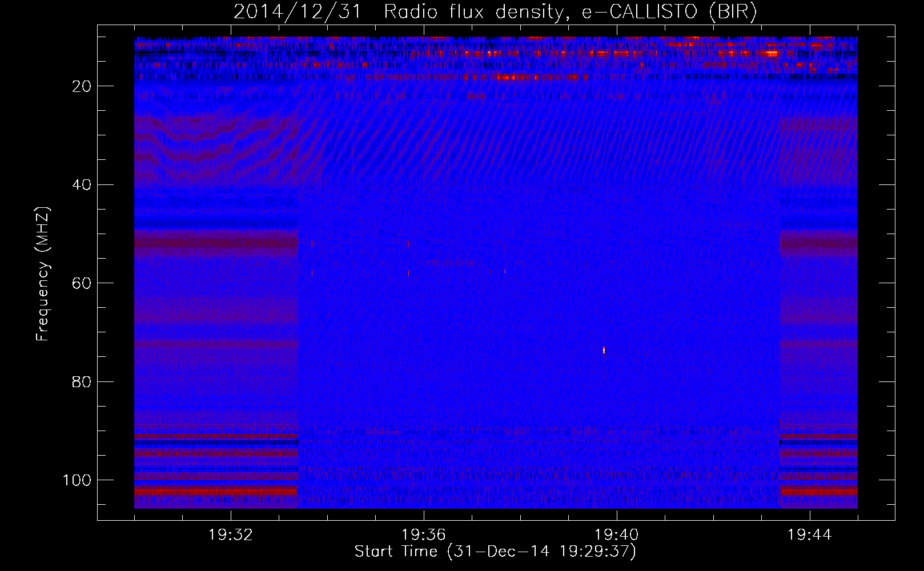The width and height of the screenshot is (924, 571).
Task: Click the '80' frequency tick label
Action: click(82, 382)
